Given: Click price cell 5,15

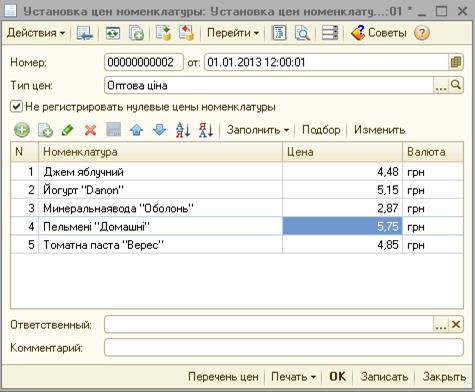Looking at the screenshot, I should pyautogui.click(x=342, y=190).
